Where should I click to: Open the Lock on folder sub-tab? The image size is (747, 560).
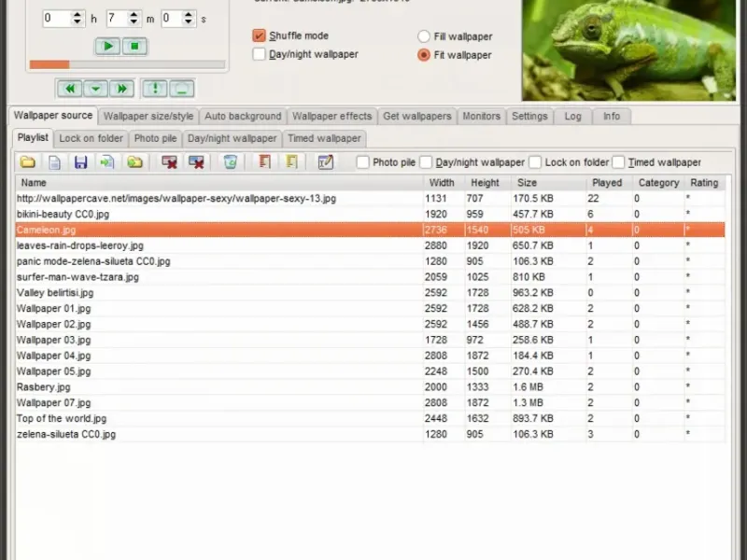click(x=91, y=138)
